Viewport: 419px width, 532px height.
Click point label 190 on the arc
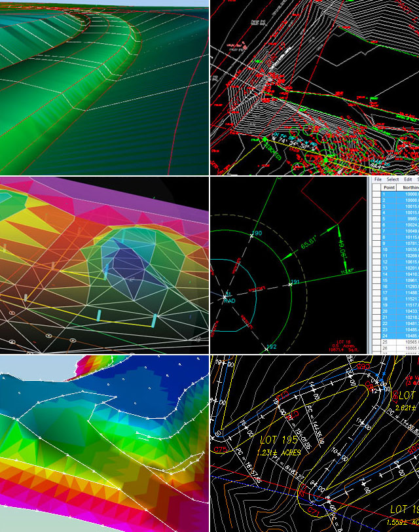[257, 233]
